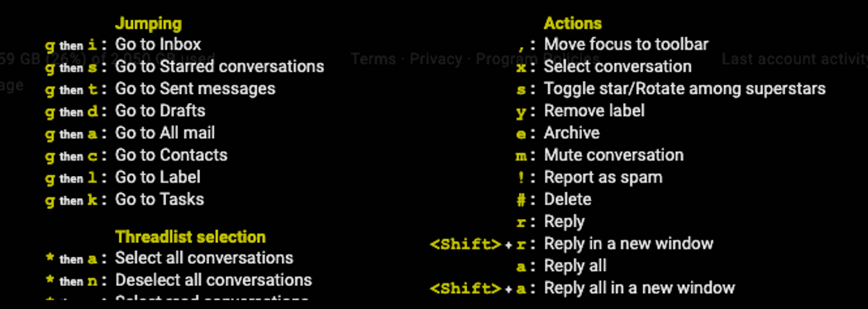This screenshot has height=309, width=868.
Task: Click the 'Deselect all conversations' entry
Action: pos(213,280)
